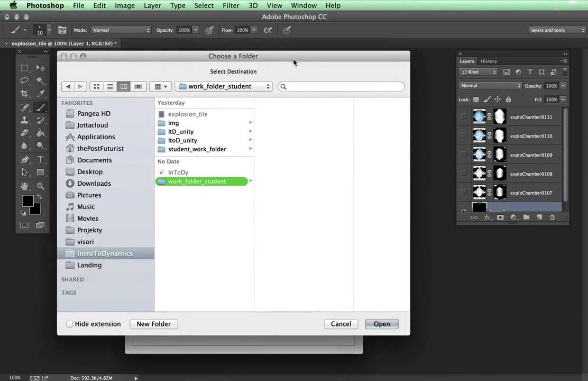Toggle lock all padlock icon

click(x=508, y=99)
